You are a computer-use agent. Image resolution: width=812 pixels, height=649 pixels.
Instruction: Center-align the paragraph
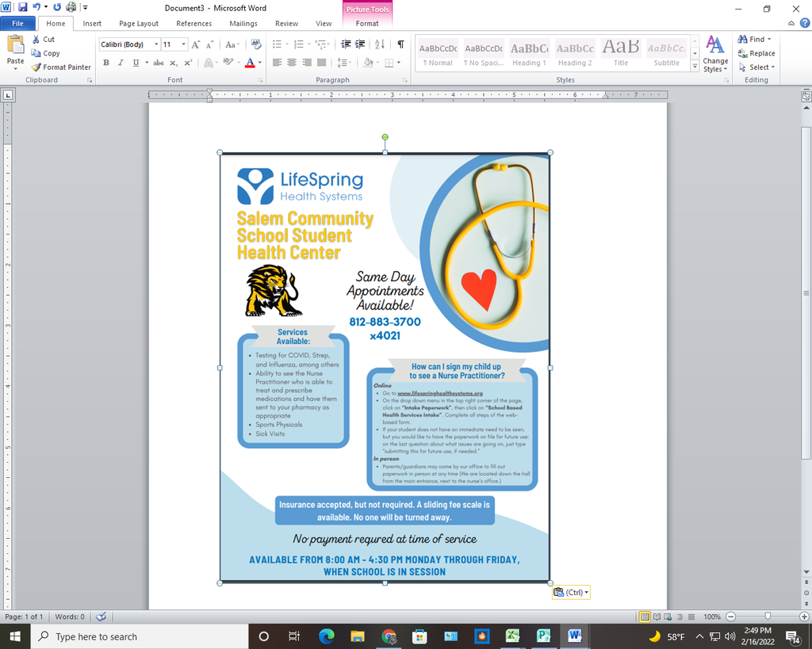(292, 63)
